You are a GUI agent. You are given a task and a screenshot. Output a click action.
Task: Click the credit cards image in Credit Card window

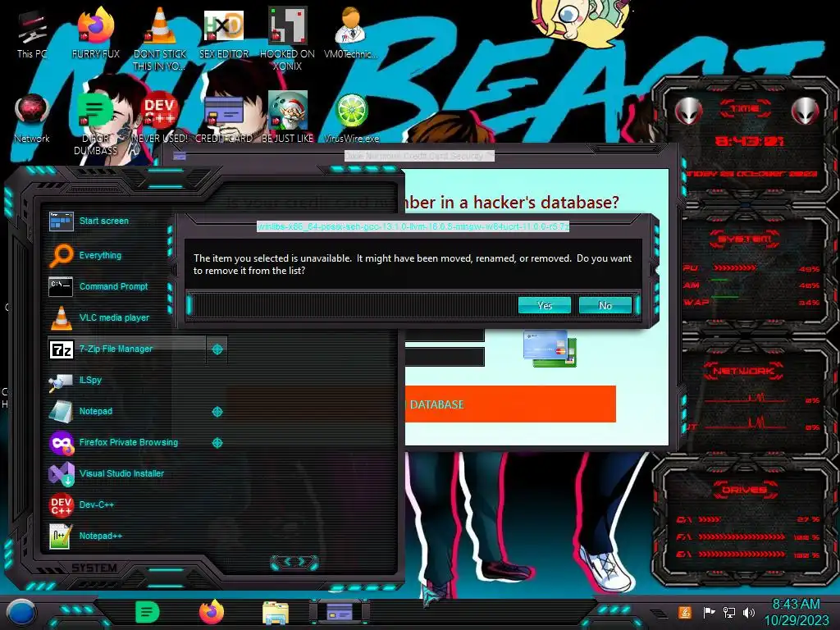point(550,349)
